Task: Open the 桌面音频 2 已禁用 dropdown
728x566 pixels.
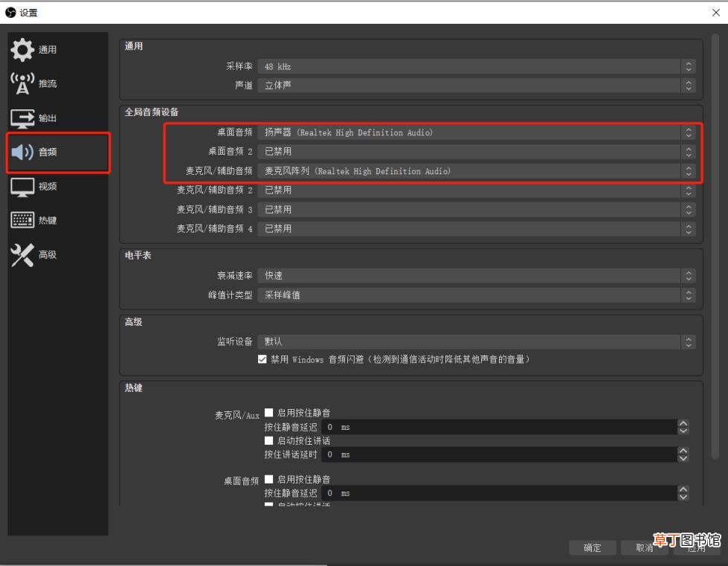Action: pyautogui.click(x=477, y=152)
